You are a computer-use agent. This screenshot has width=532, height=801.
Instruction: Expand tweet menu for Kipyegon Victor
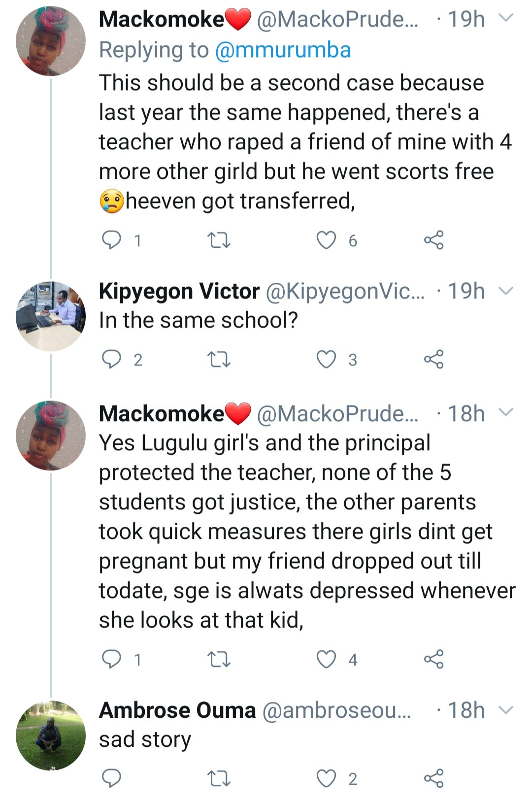tap(506, 291)
